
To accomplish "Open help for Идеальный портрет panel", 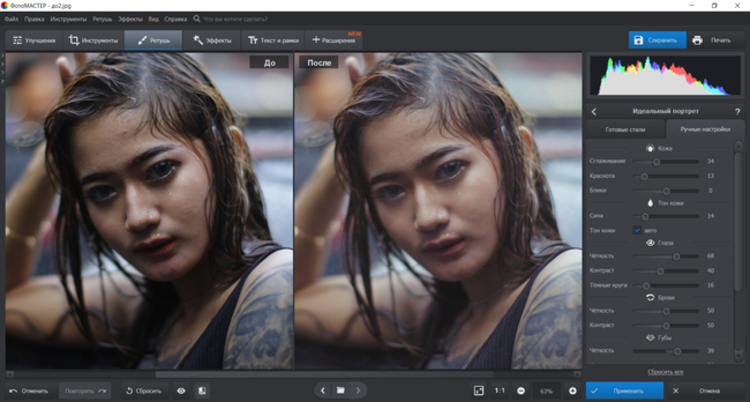I will pos(737,111).
